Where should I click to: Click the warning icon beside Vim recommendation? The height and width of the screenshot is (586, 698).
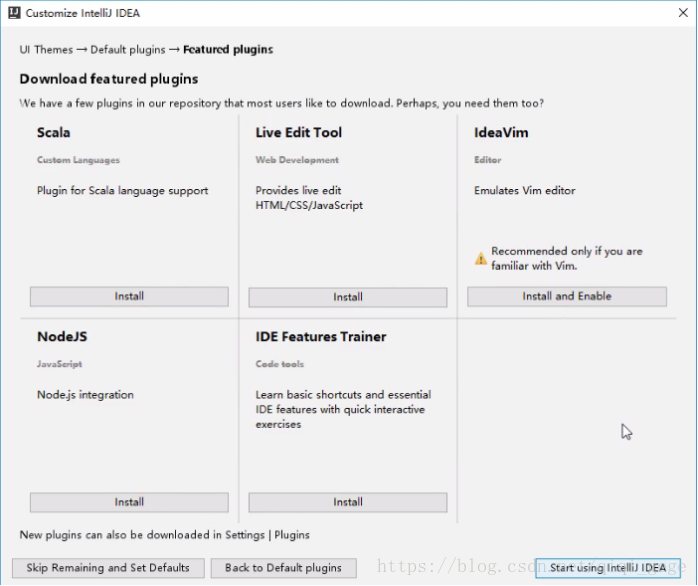click(x=481, y=259)
